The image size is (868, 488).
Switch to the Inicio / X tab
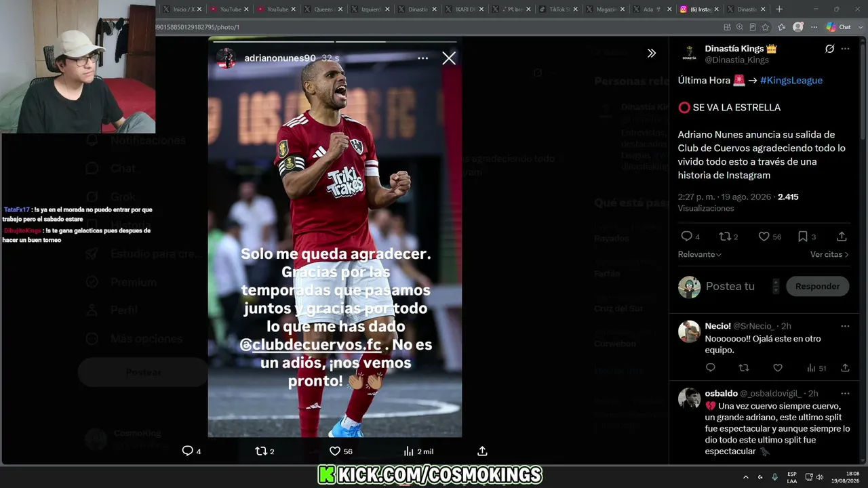click(x=184, y=9)
